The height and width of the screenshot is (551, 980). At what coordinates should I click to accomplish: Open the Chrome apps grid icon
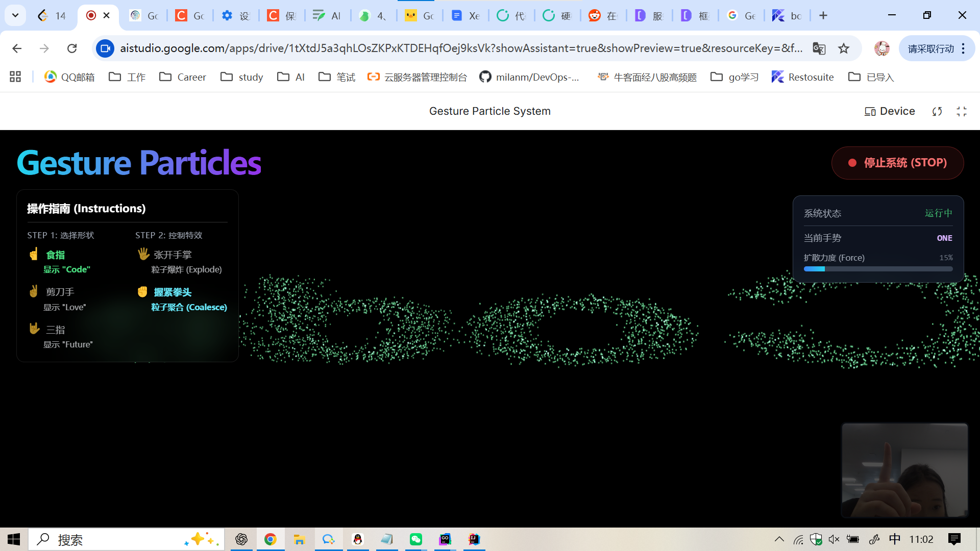(15, 77)
